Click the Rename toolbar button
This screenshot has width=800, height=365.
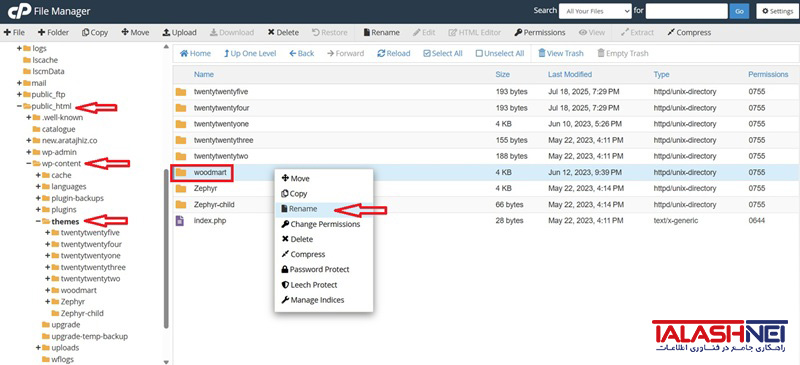(381, 33)
